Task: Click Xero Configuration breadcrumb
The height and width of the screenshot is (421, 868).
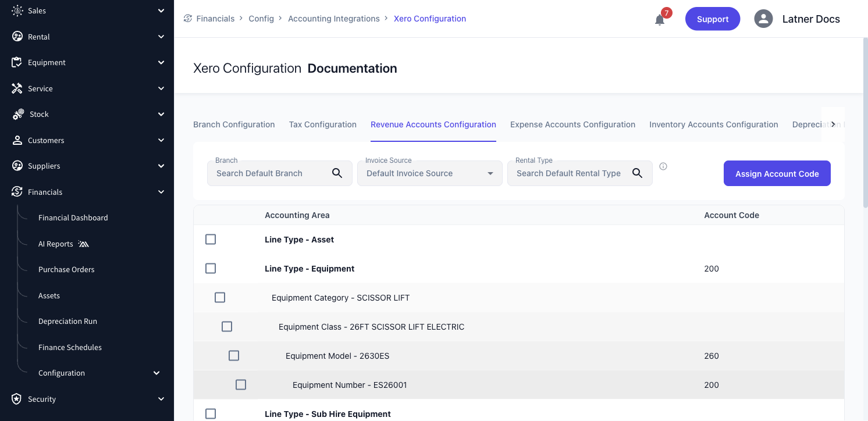Action: point(430,19)
